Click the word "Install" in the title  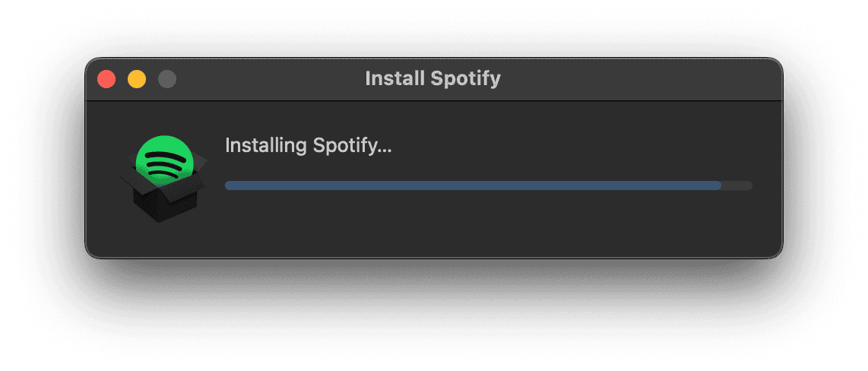pyautogui.click(x=392, y=78)
